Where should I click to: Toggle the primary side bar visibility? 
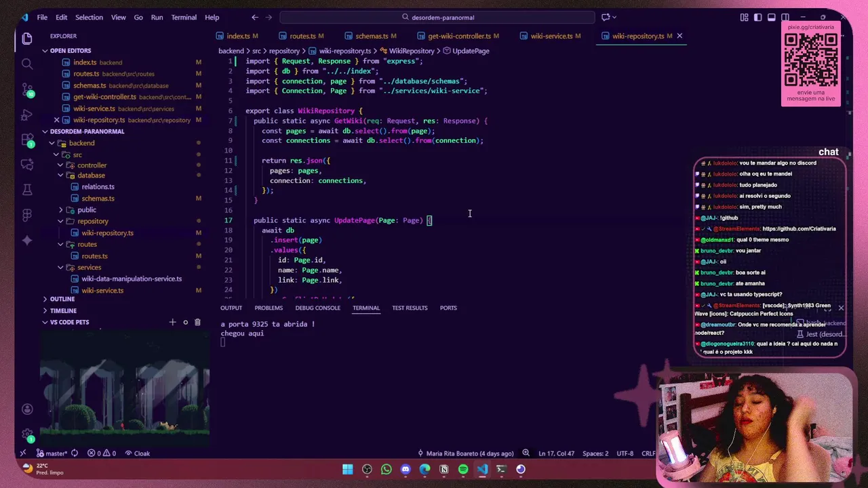click(758, 17)
